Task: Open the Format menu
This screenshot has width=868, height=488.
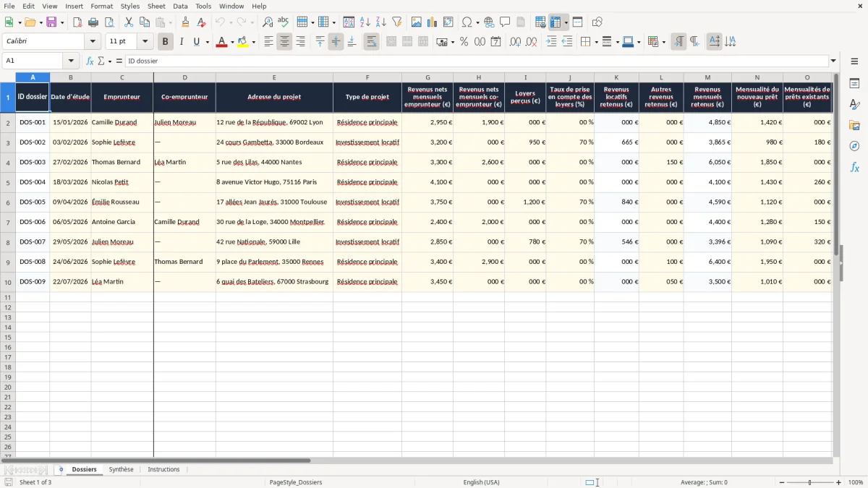Action: click(x=102, y=6)
